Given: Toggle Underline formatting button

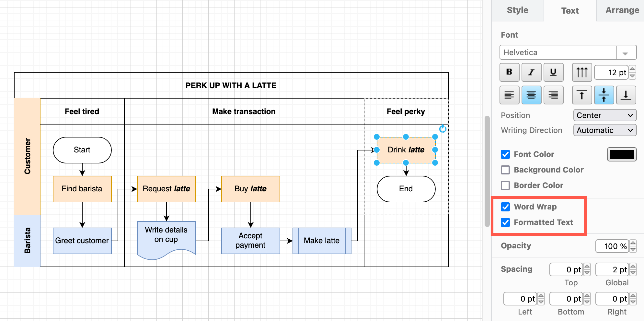Looking at the screenshot, I should point(553,72).
